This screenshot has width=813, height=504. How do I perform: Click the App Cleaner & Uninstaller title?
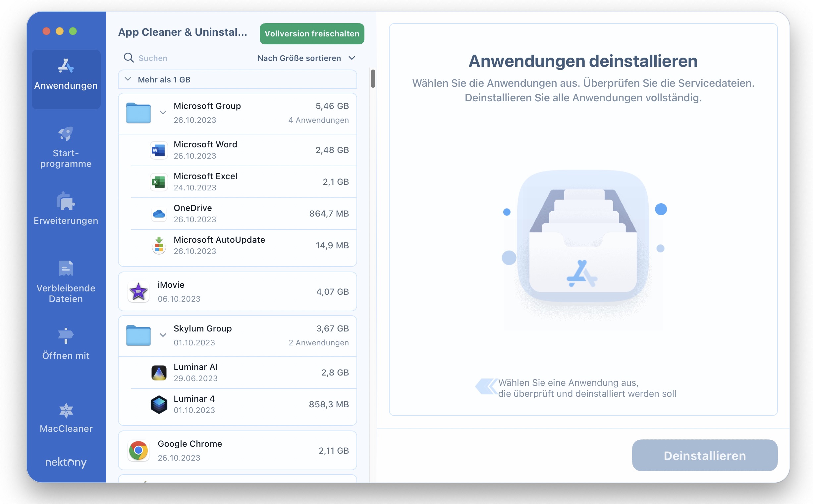click(183, 32)
